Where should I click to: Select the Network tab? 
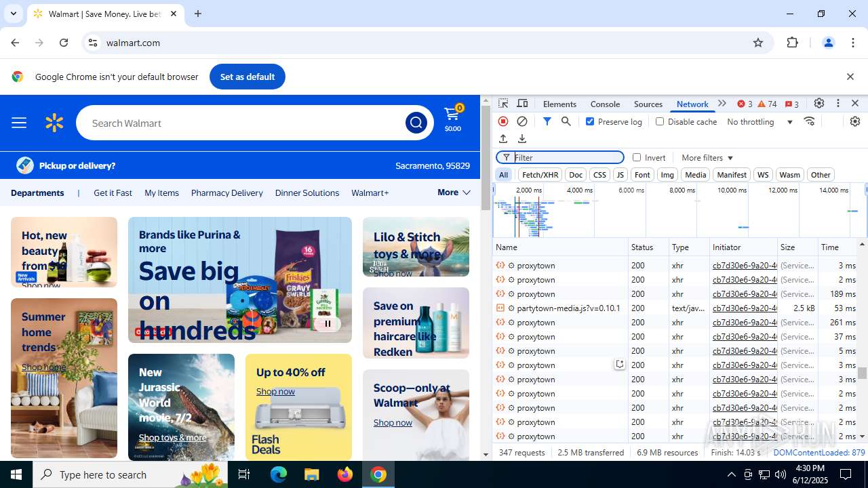692,104
